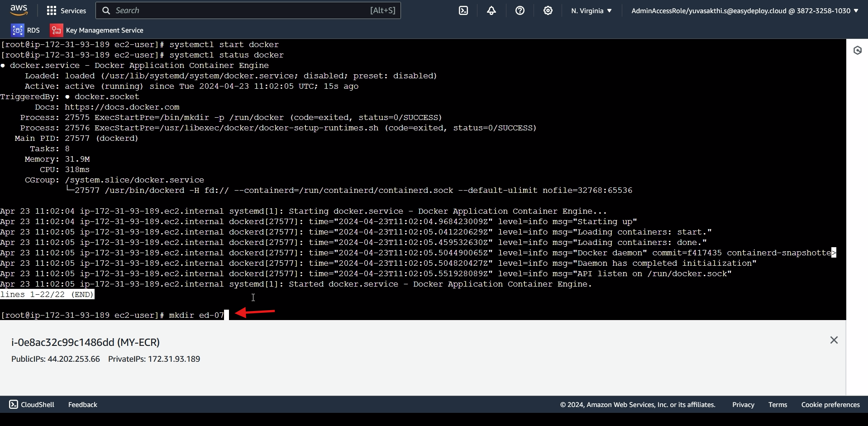Open the settings gear icon
This screenshot has width=868, height=426.
[548, 10]
